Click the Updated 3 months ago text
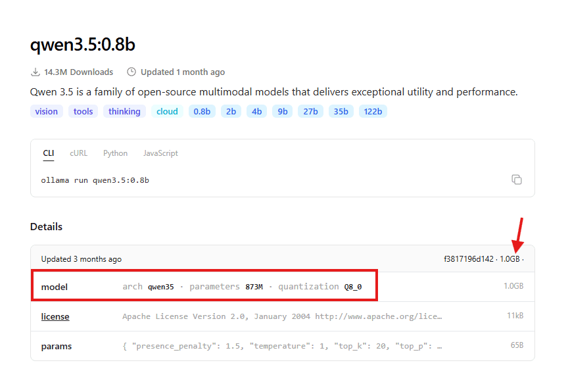 pyautogui.click(x=81, y=259)
